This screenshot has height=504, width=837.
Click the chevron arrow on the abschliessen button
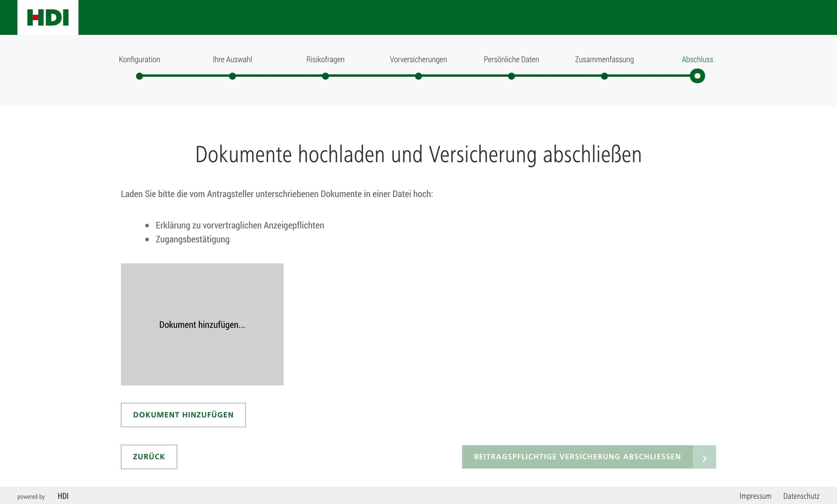pos(704,458)
